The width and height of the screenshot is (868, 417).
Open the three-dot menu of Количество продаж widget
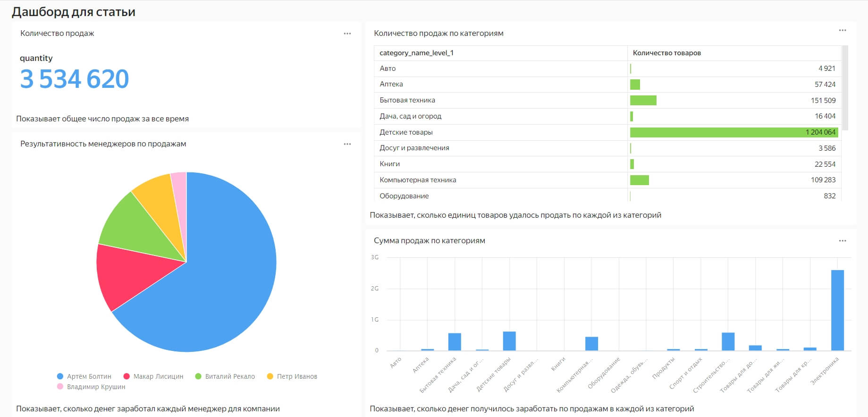tap(347, 34)
